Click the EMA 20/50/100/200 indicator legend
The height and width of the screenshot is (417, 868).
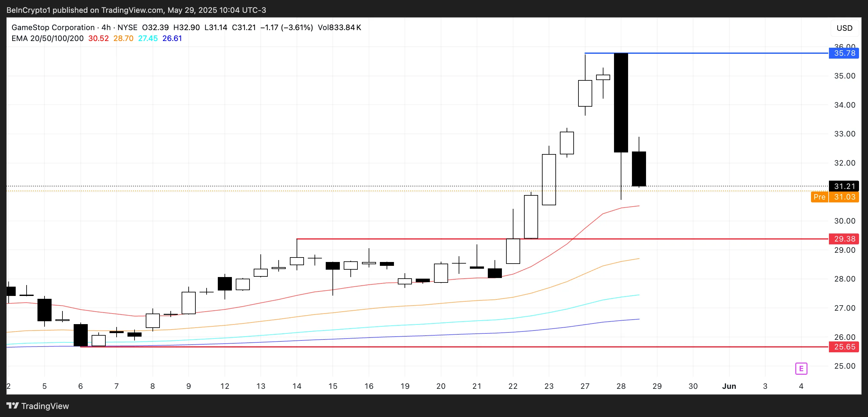[47, 38]
